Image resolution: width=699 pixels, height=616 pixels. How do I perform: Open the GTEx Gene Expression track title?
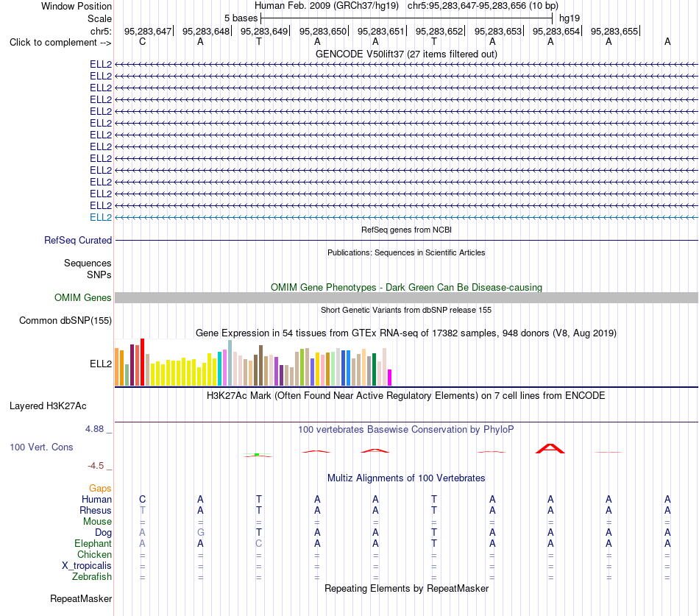[406, 333]
